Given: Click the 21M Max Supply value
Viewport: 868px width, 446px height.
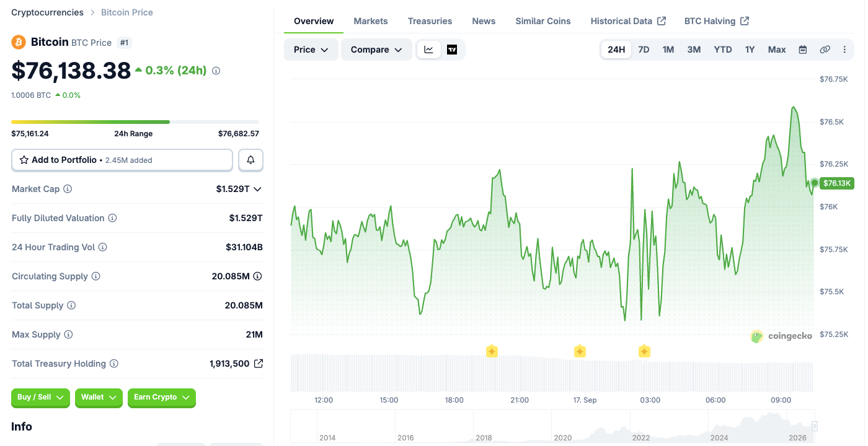Looking at the screenshot, I should (254, 334).
